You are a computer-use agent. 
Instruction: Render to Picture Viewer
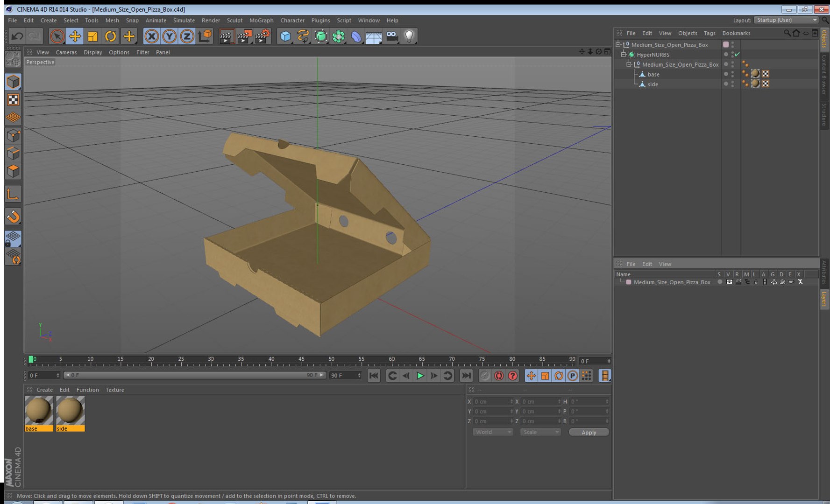244,36
